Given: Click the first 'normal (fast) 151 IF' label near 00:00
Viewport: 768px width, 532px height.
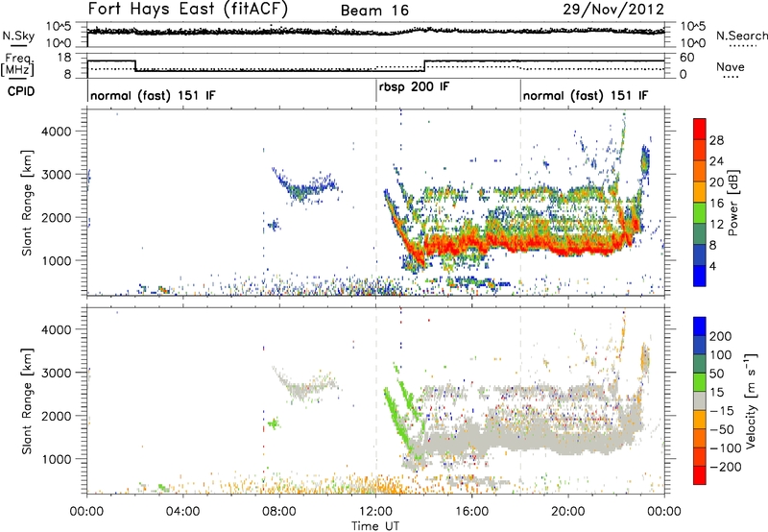Looking at the screenshot, I should pos(153,95).
